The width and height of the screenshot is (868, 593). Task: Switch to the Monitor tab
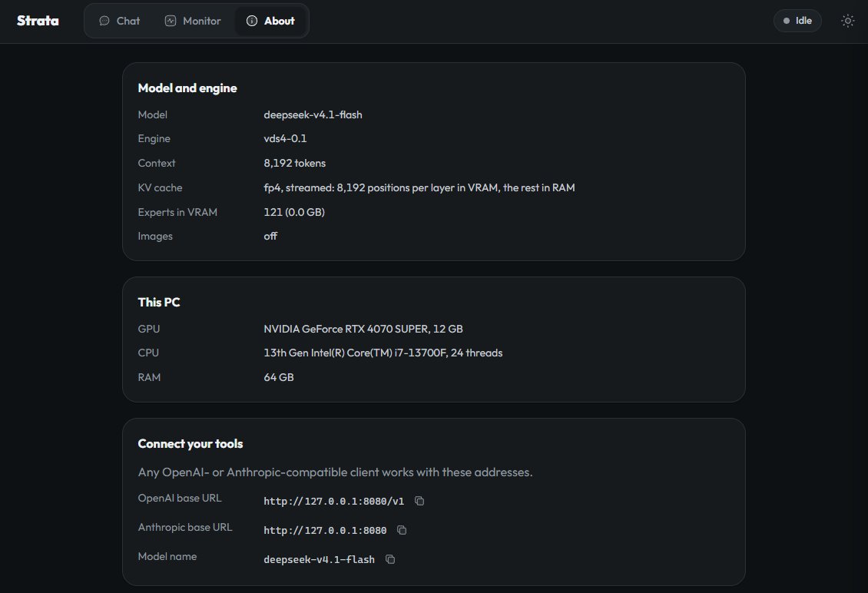(x=193, y=21)
